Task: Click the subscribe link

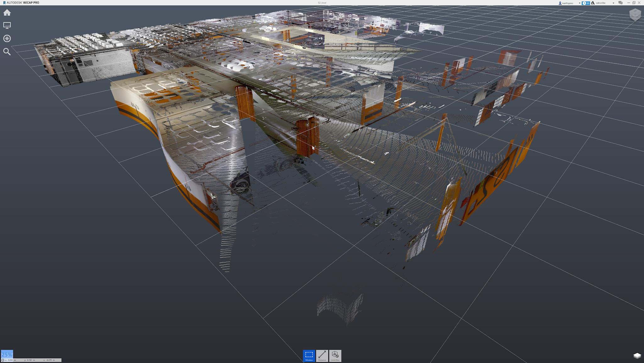Action: pos(601,3)
